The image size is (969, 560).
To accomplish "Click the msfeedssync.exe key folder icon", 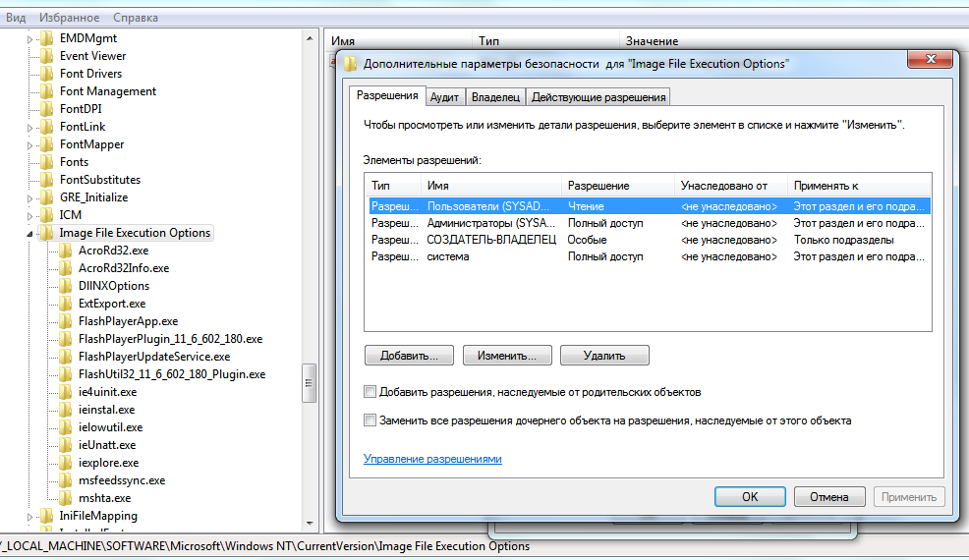I will [66, 480].
